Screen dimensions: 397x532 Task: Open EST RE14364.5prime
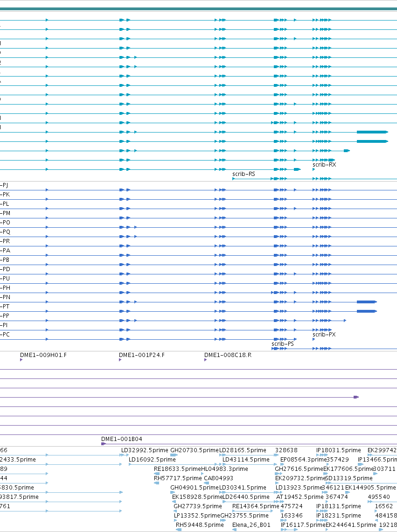point(256,506)
